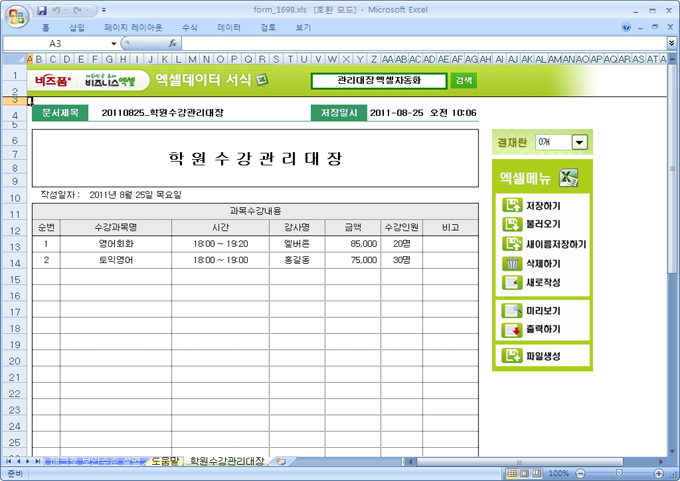Select column header M
The height and width of the screenshot is (481, 680).
pos(192,59)
